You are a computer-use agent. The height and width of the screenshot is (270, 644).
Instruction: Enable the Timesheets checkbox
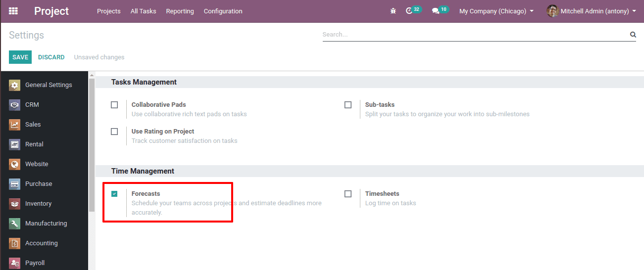(348, 194)
